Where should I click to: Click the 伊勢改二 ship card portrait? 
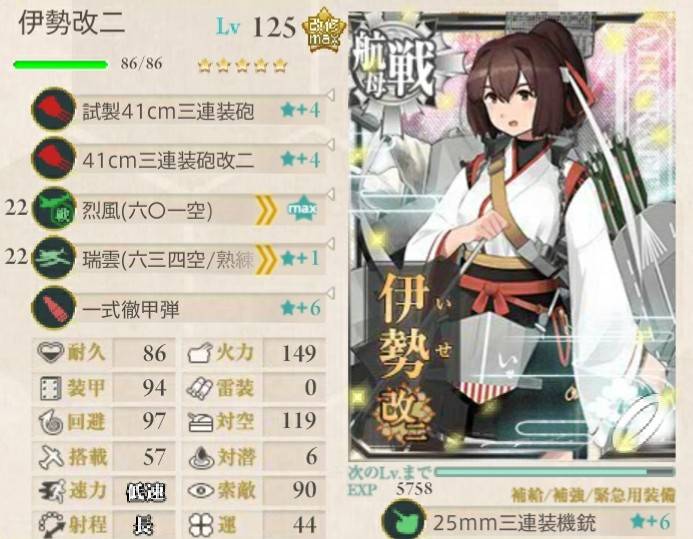[x=512, y=236]
